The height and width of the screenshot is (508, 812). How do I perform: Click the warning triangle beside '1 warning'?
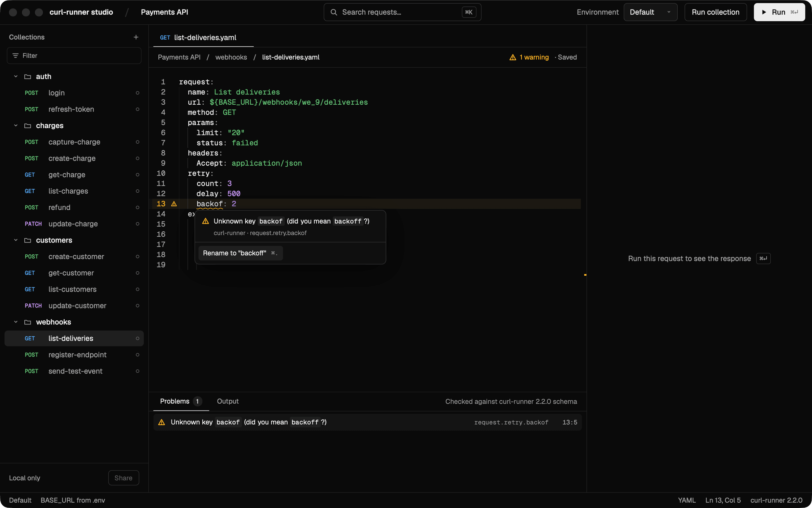[x=513, y=57]
